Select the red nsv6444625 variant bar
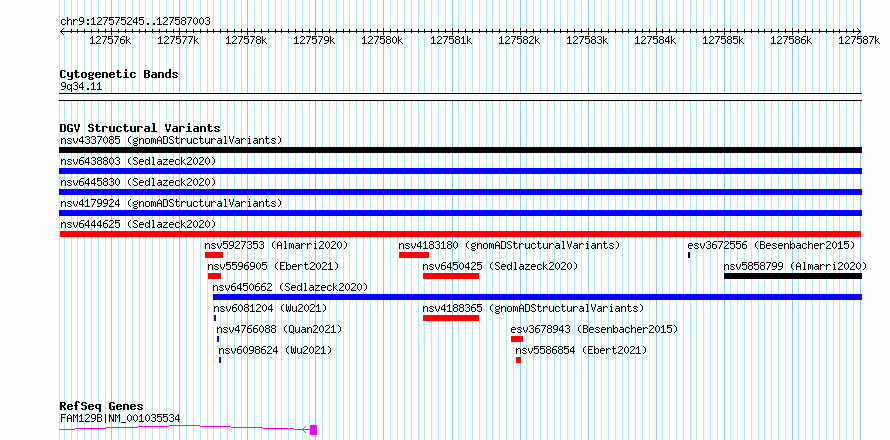This screenshot has height=440, width=890. pos(460,234)
